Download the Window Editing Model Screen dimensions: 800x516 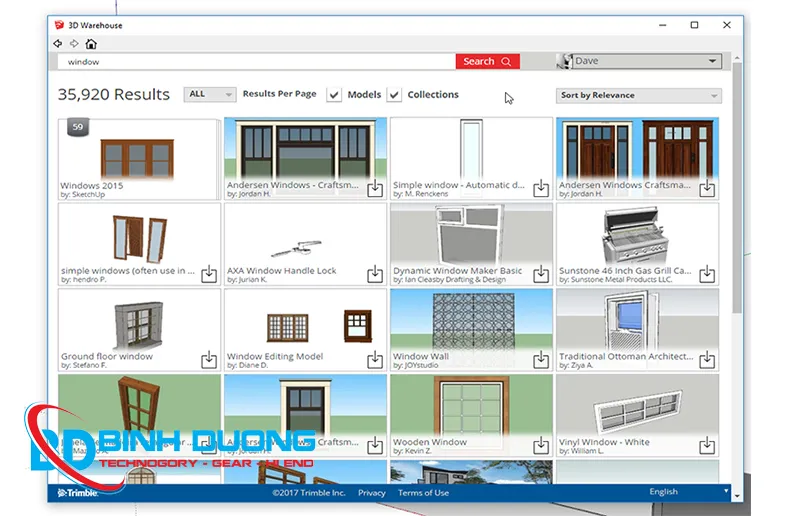375,360
